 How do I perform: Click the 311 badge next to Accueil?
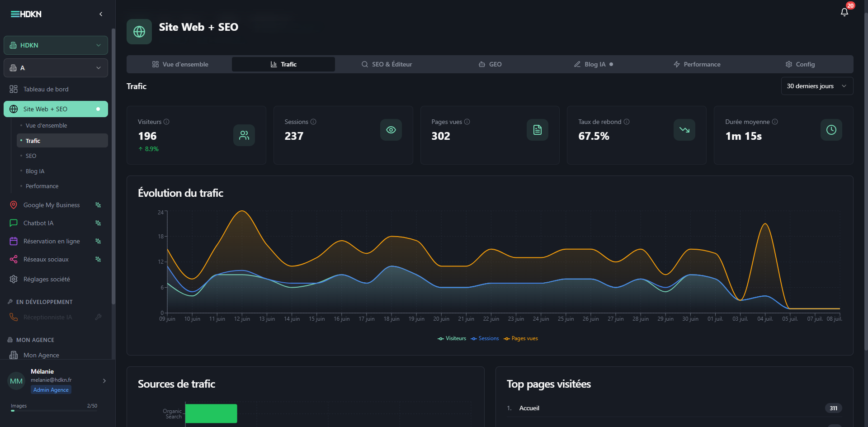(833, 408)
